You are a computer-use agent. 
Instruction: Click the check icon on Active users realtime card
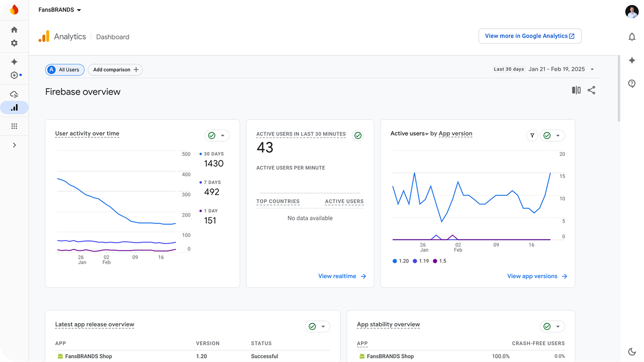click(358, 136)
